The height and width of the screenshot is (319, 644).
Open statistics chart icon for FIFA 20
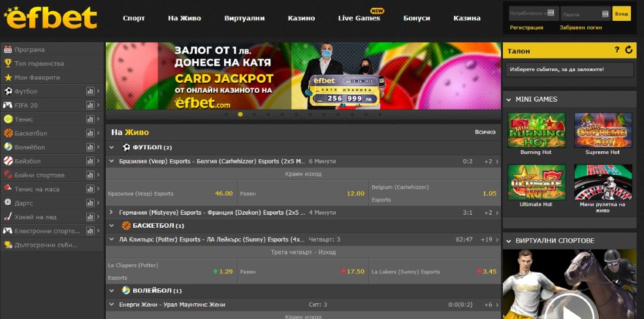pos(90,106)
